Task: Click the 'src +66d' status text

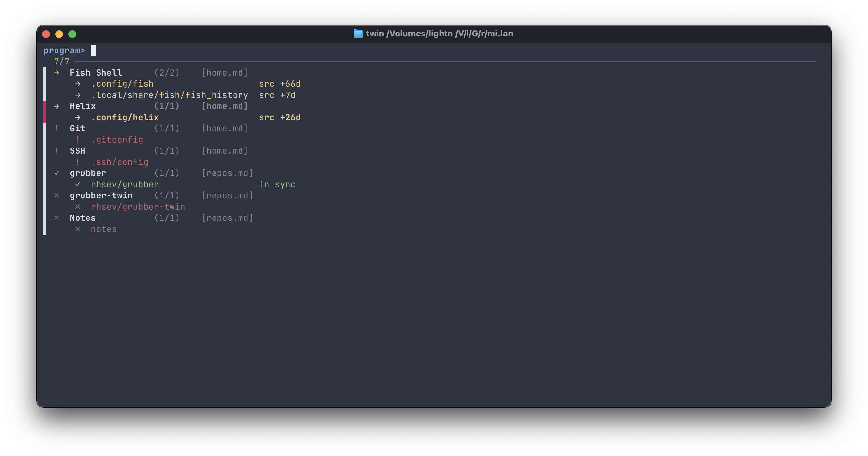Action: (280, 83)
